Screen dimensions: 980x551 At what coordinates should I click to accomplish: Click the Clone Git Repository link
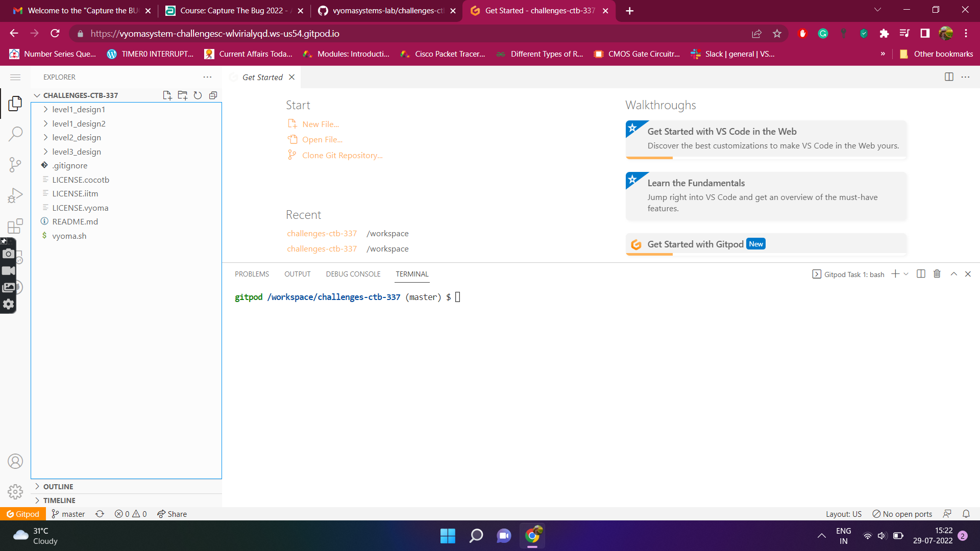click(x=341, y=155)
